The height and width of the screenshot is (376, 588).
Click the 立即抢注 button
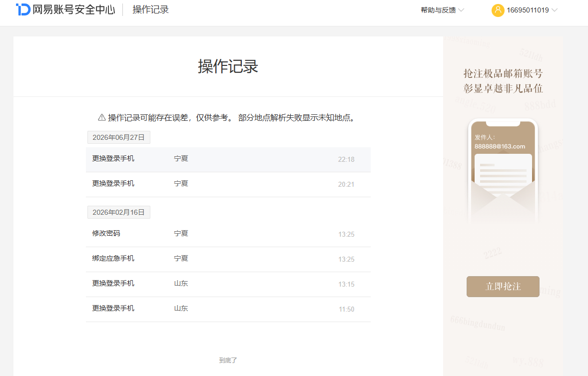pyautogui.click(x=503, y=287)
